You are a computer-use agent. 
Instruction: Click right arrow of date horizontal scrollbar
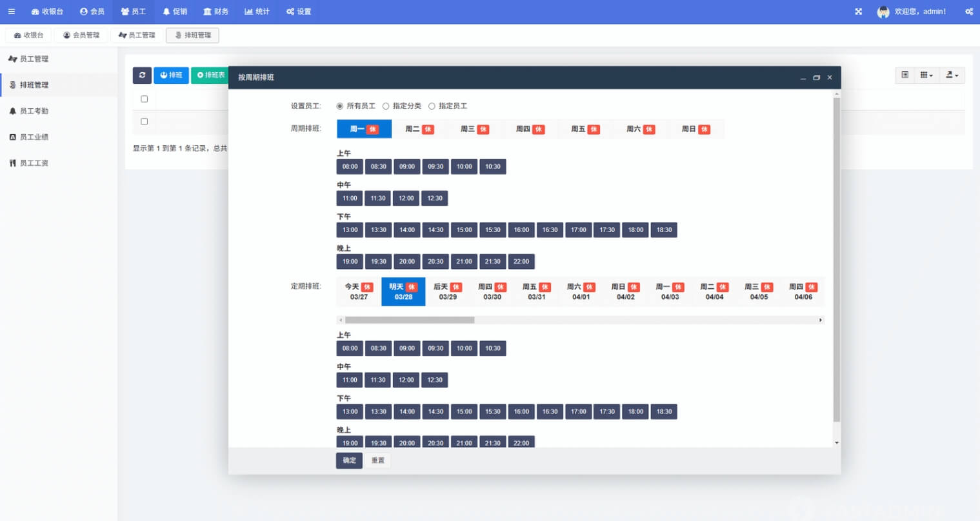pyautogui.click(x=820, y=320)
